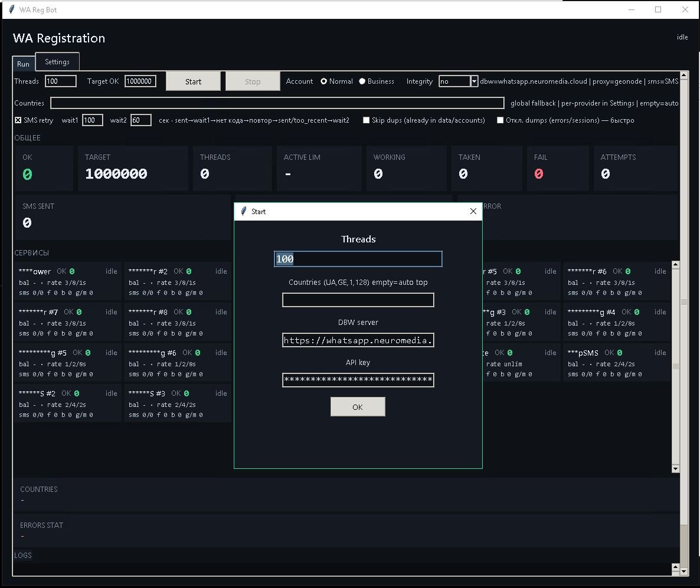Click the DBW server URL field

point(358,340)
